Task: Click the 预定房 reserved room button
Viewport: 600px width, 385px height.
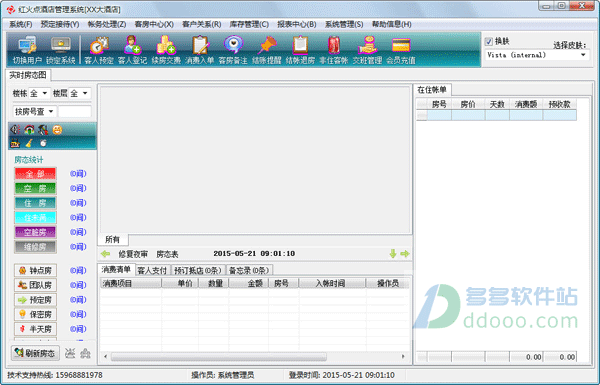Action: [x=35, y=300]
